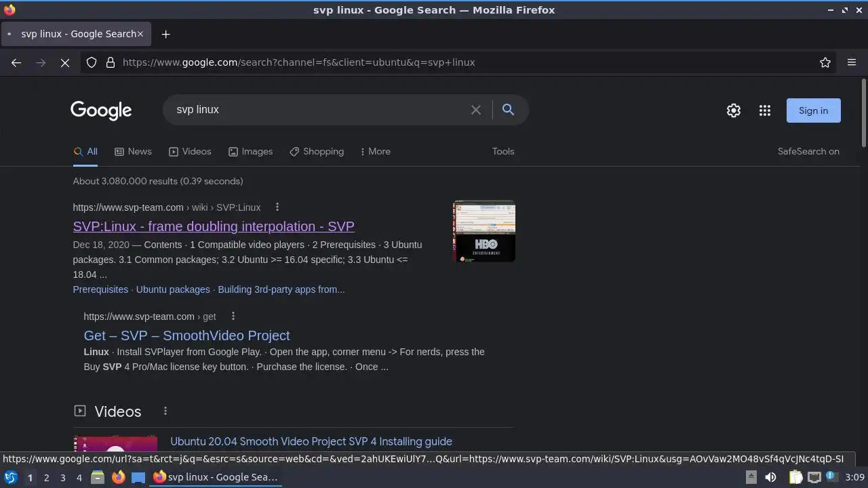Viewport: 868px width, 488px height.
Task: Click the 3:09 panel clock
Action: tap(854, 477)
